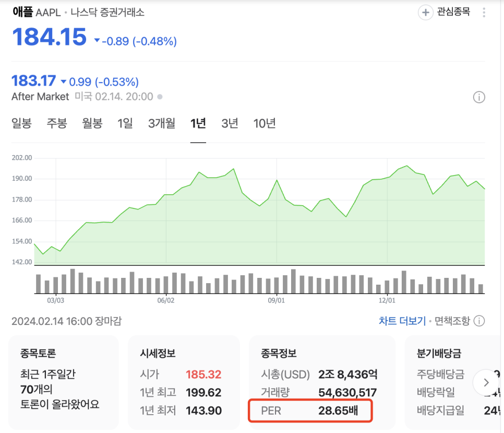Viewport: 504px width, 433px height.
Task: Click the current price 184.15
Action: tap(49, 37)
